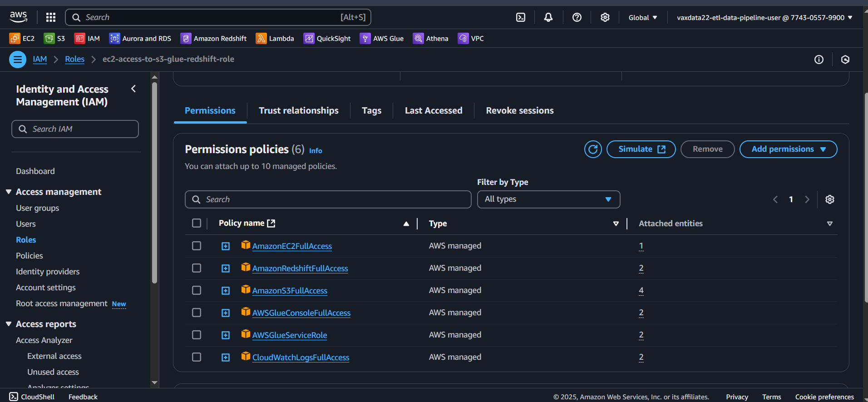Open table preferences gear icon

coord(830,199)
